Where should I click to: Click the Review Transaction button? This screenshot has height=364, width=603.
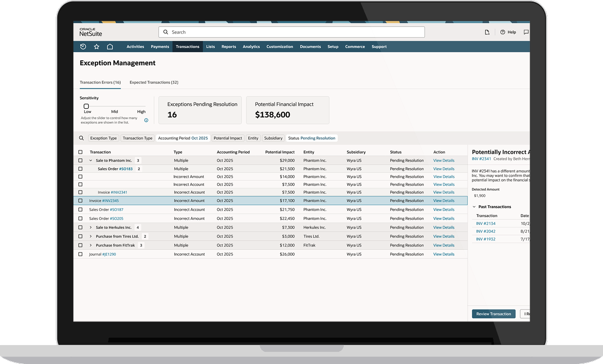point(493,314)
